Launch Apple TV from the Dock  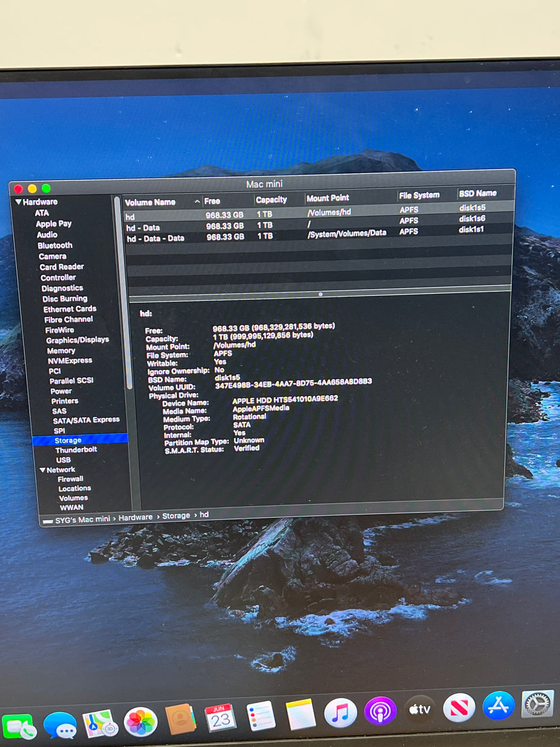(420, 709)
